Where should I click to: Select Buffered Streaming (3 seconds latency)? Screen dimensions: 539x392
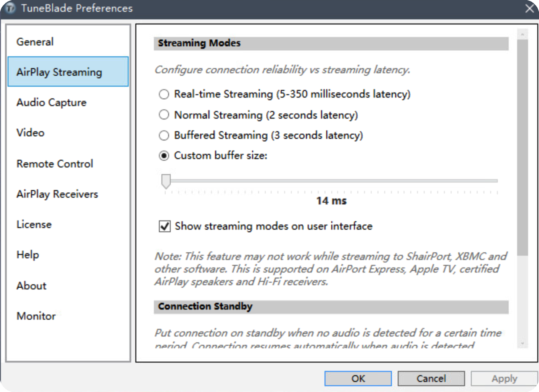pyautogui.click(x=164, y=135)
